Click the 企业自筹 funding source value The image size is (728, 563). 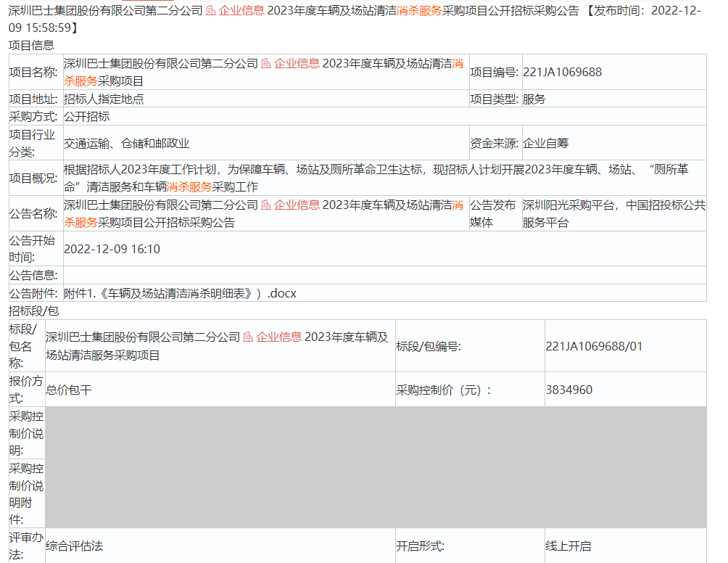(x=545, y=143)
